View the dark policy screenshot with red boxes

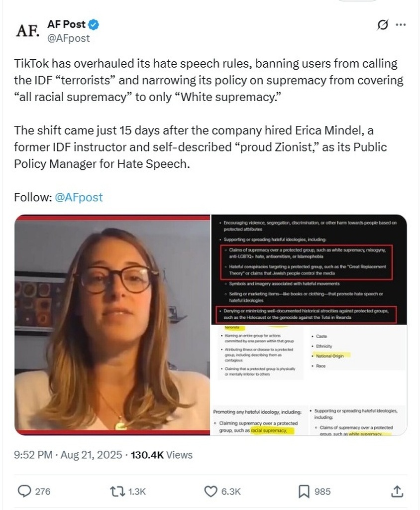(309, 269)
